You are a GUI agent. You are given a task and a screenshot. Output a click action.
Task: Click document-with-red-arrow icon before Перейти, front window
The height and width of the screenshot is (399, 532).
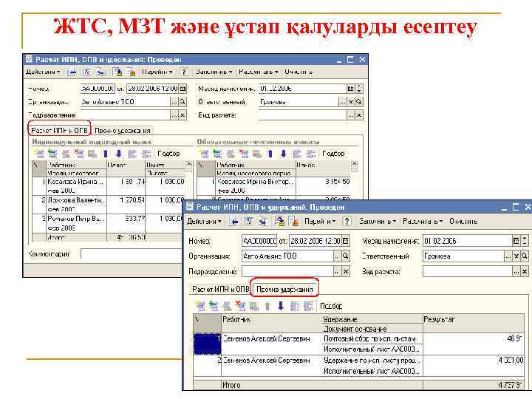click(x=293, y=222)
